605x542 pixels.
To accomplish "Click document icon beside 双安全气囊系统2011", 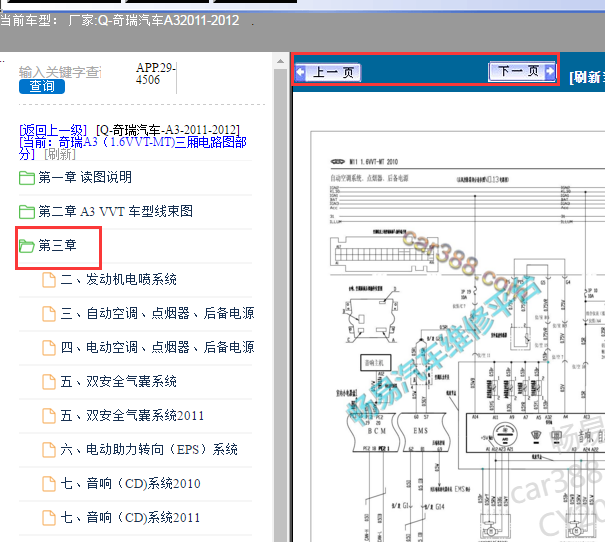I will coord(49,416).
